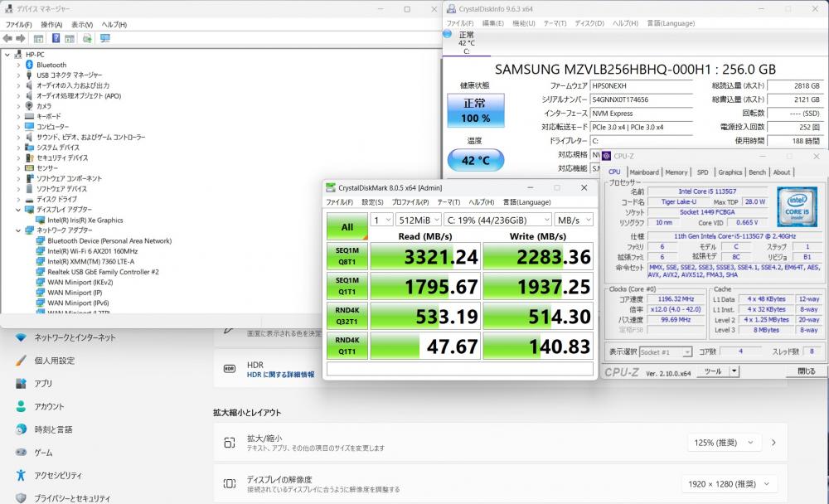Image resolution: width=829 pixels, height=504 pixels.
Task: Expand the ディスク ドライブ category
Action: [18, 200]
